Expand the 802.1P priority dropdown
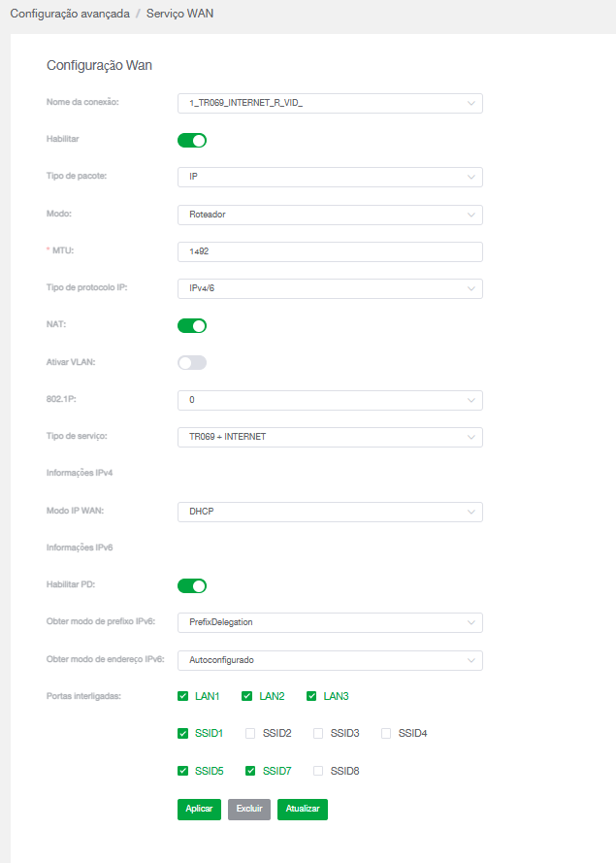This screenshot has width=616, height=863. click(x=330, y=400)
